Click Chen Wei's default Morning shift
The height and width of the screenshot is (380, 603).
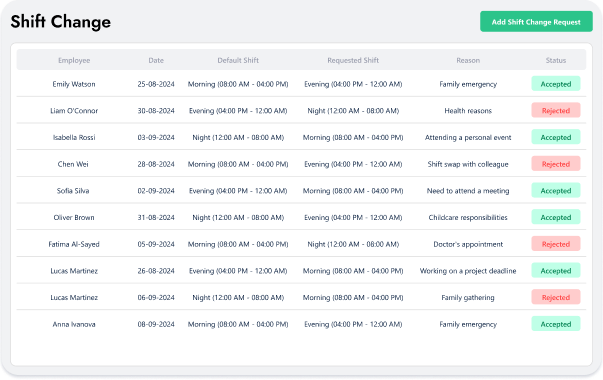238,164
